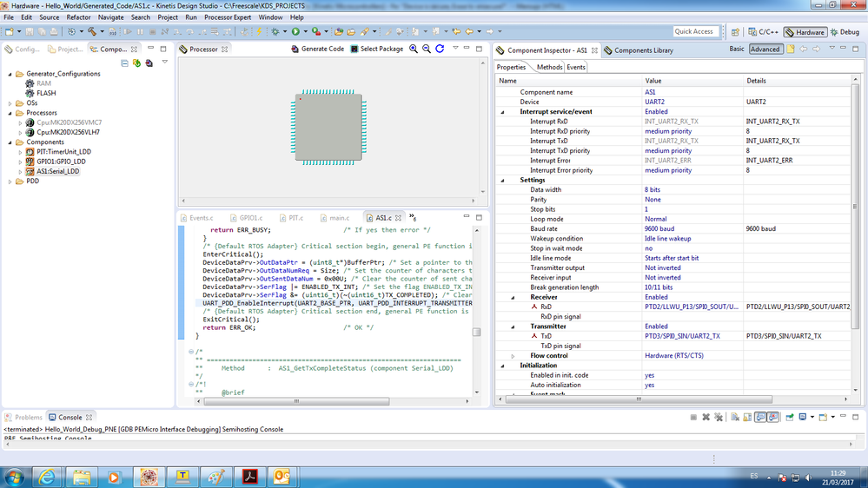Zoom in on the Processor view
The height and width of the screenshot is (488, 868).
coord(414,49)
